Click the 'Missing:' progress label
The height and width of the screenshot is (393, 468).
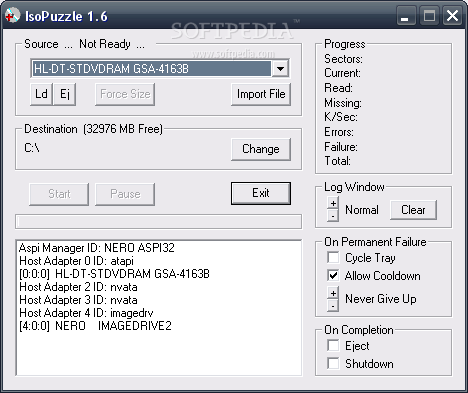coord(343,103)
